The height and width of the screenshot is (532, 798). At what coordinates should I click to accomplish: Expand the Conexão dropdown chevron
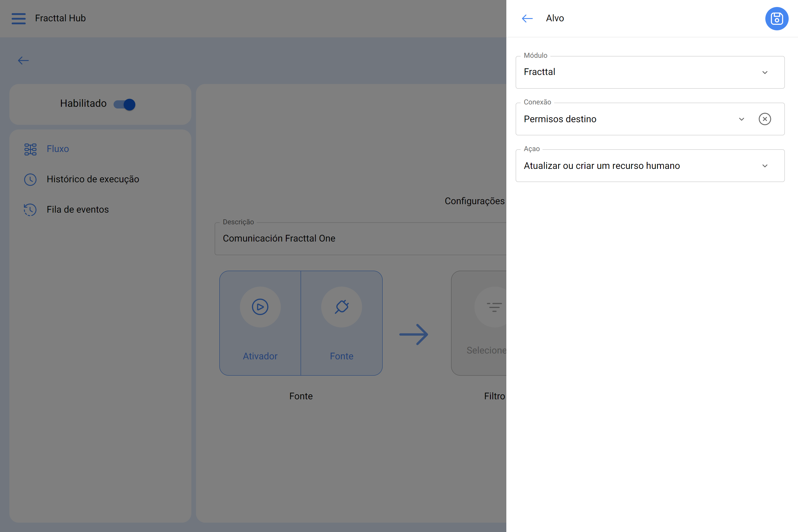[x=741, y=119]
